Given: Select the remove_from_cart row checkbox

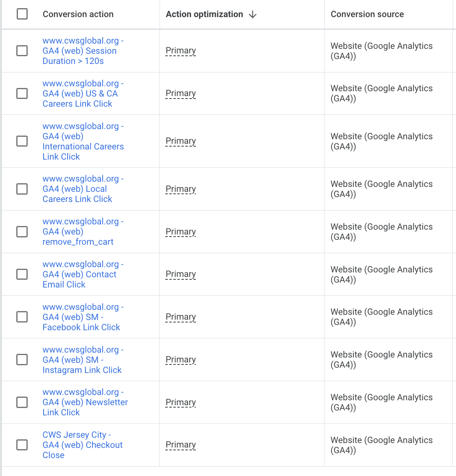Looking at the screenshot, I should coord(22,232).
